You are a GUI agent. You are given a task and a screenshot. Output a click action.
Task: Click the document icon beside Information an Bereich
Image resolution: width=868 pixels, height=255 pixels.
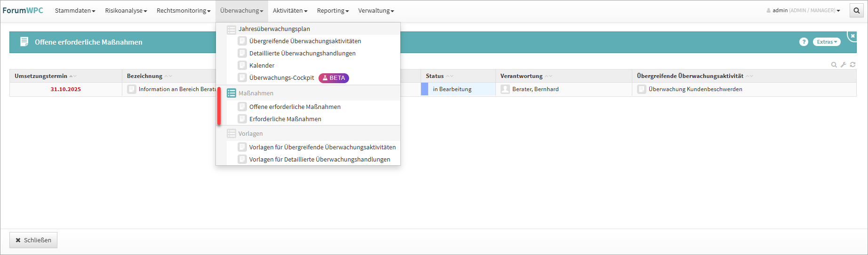[x=132, y=89]
